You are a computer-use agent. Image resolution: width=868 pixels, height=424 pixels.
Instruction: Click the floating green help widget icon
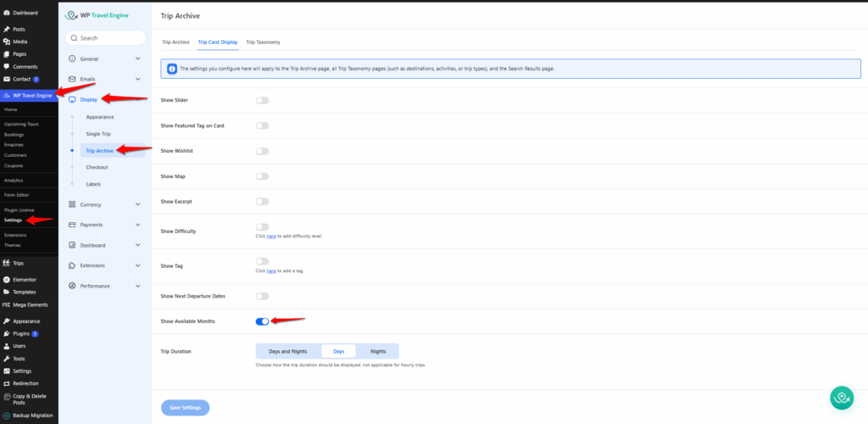pos(840,397)
